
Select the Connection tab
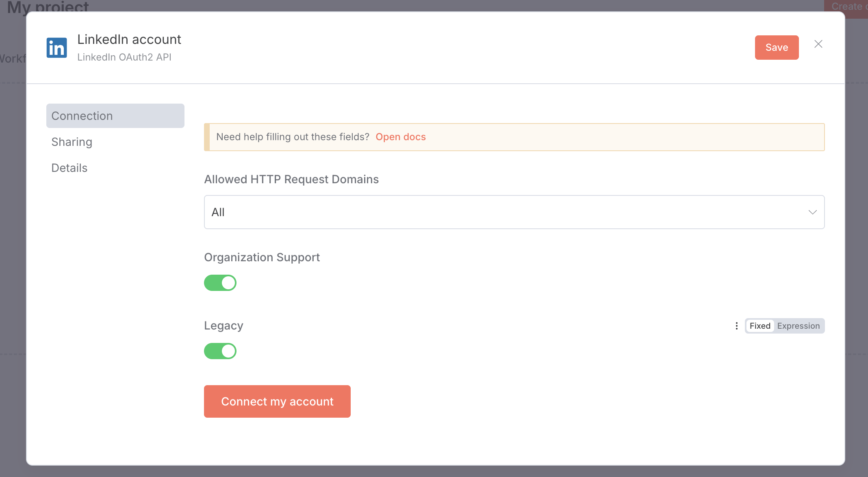pos(115,116)
